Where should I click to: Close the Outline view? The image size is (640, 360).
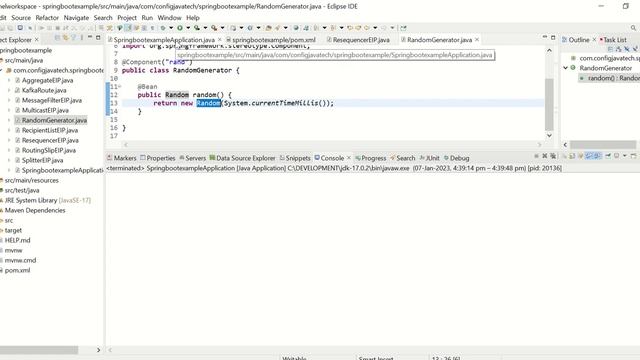coord(594,40)
